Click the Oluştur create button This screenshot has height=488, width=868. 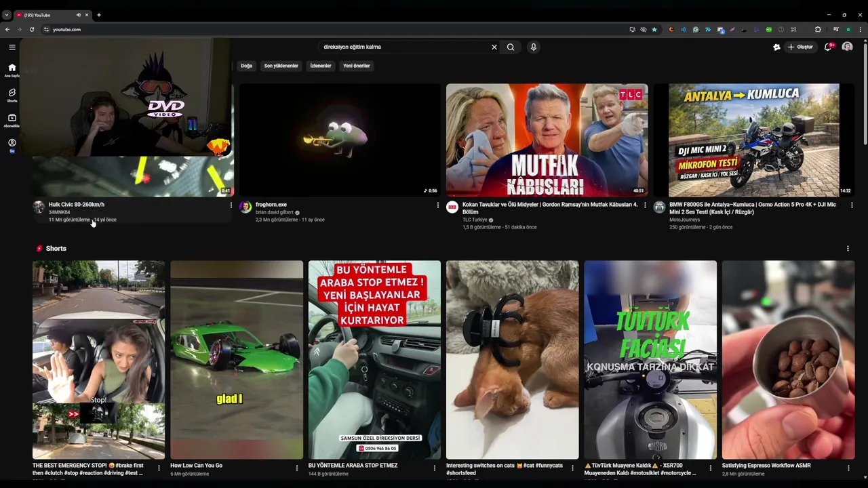tap(800, 47)
